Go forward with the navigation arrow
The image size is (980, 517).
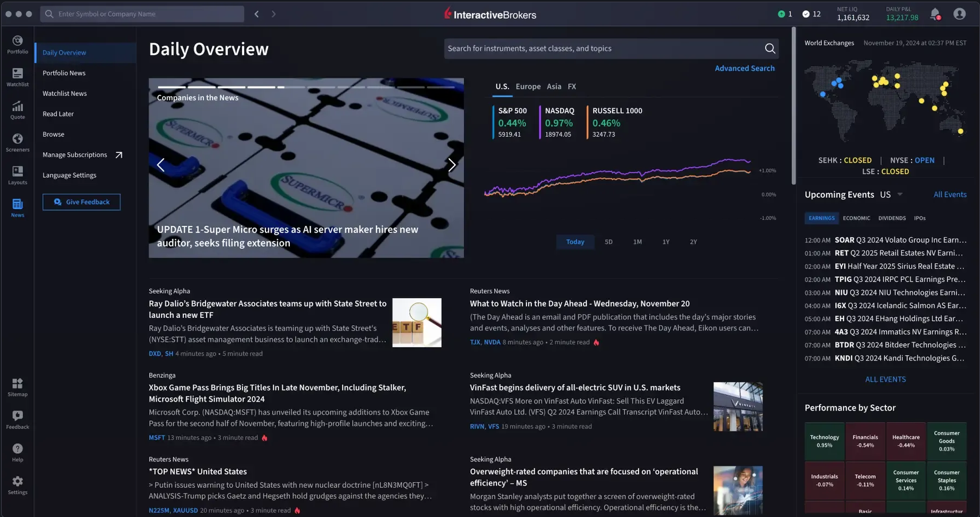pyautogui.click(x=274, y=14)
